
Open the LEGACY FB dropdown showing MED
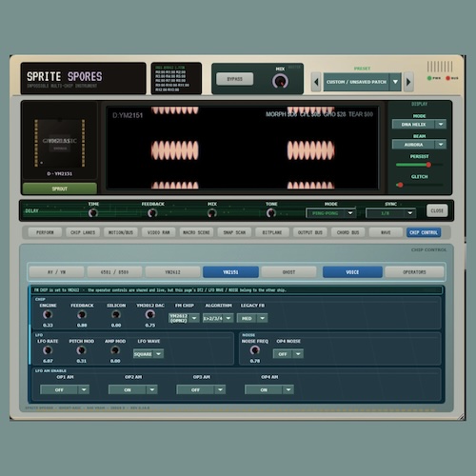tap(252, 318)
